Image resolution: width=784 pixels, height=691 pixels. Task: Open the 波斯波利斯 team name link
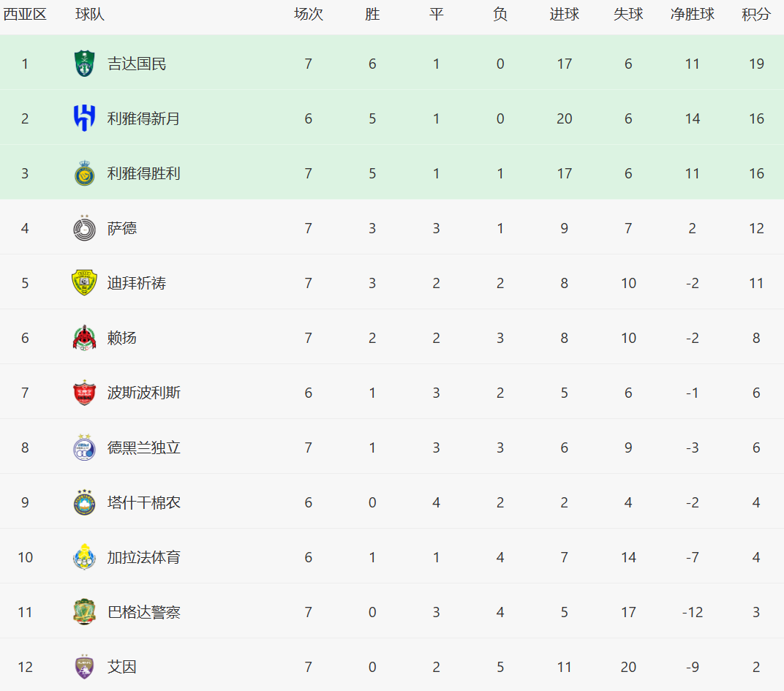pyautogui.click(x=143, y=393)
